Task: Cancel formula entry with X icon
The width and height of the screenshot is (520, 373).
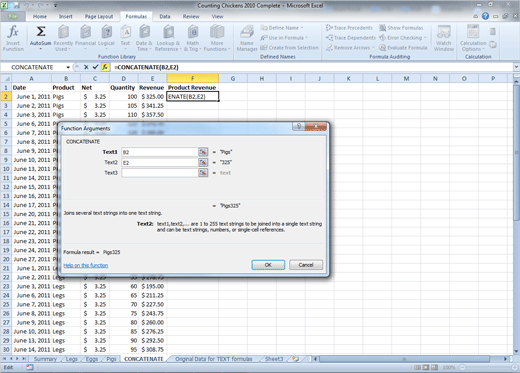Action: pos(86,67)
